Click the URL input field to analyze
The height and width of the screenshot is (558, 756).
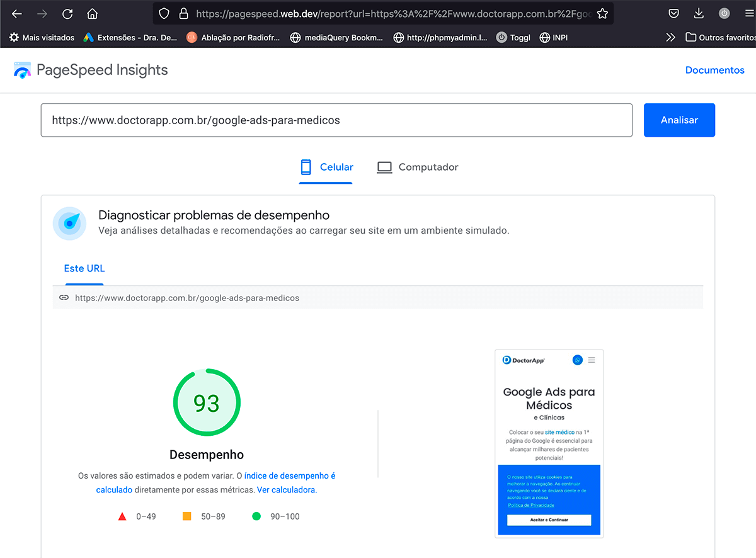pyautogui.click(x=336, y=120)
